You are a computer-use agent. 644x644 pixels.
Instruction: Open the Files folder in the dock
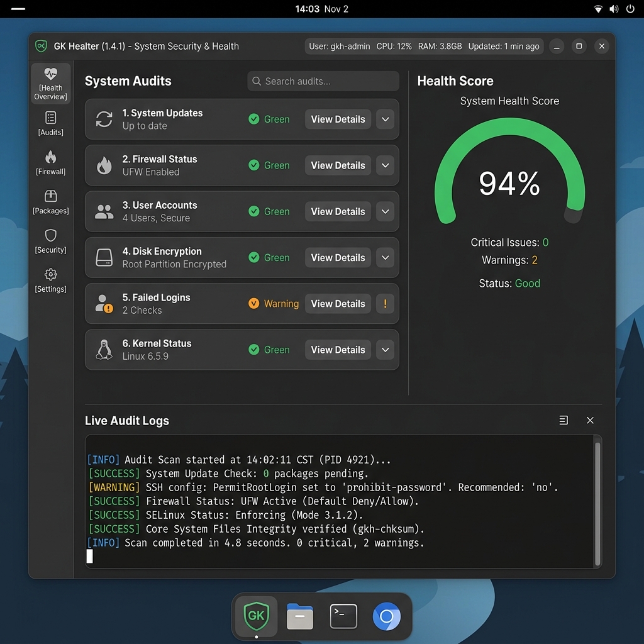pos(300,616)
